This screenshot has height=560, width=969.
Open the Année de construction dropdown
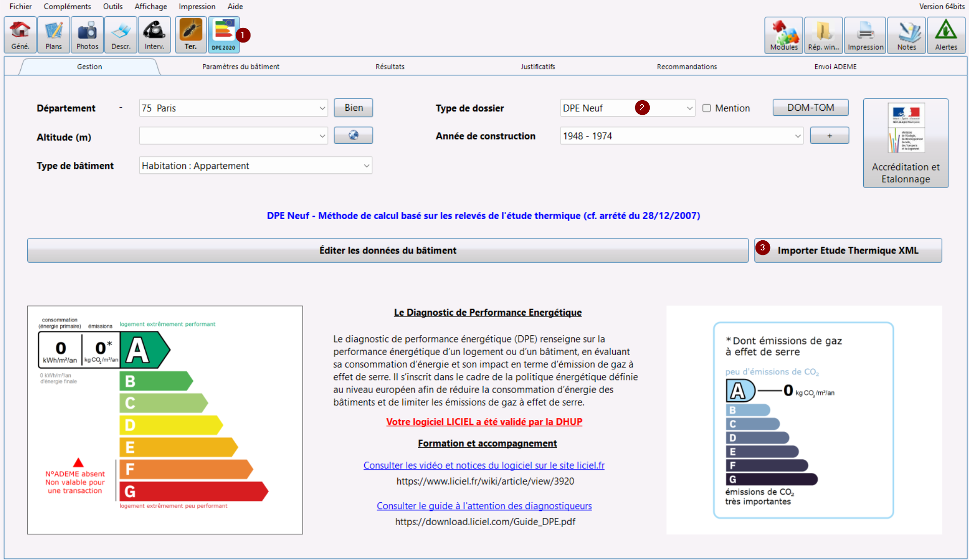[682, 136]
